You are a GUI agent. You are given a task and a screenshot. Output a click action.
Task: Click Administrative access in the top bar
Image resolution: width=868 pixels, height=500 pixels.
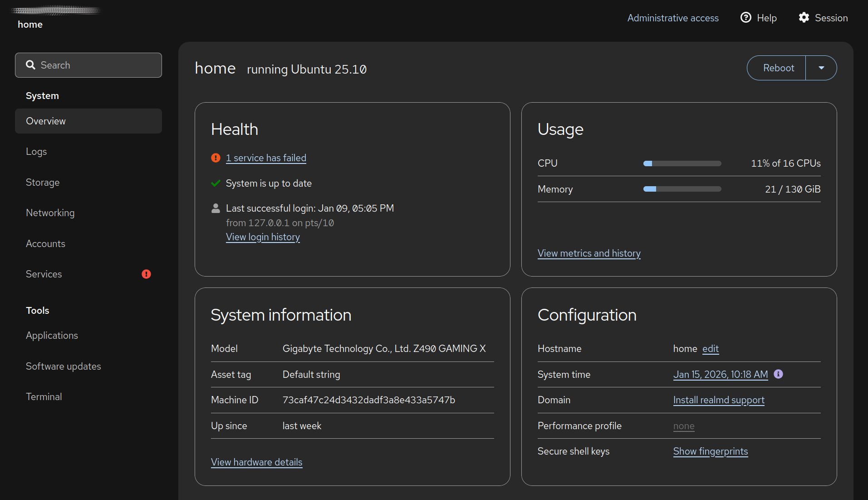tap(672, 18)
